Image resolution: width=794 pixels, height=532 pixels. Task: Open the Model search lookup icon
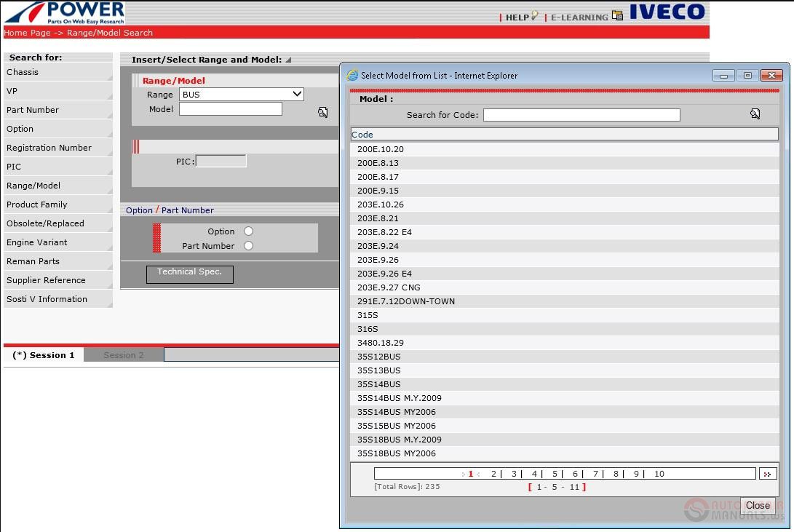[x=322, y=111]
